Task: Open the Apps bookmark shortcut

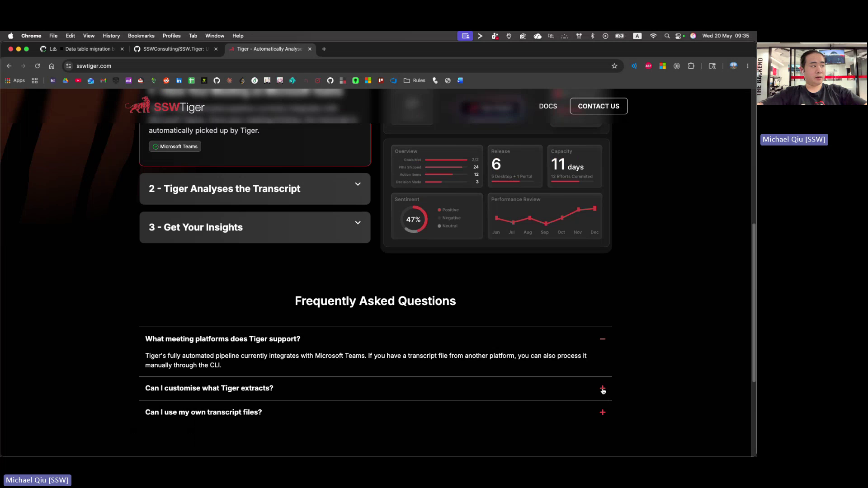Action: click(15, 80)
